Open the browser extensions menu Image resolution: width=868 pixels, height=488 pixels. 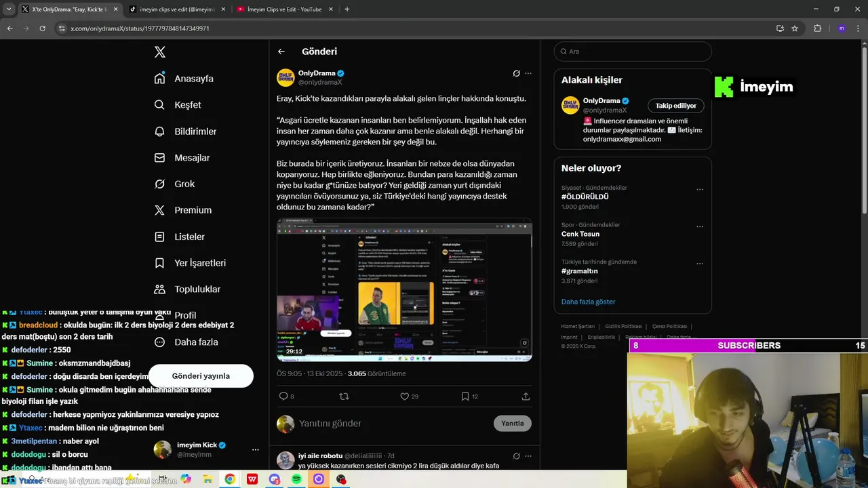(818, 28)
